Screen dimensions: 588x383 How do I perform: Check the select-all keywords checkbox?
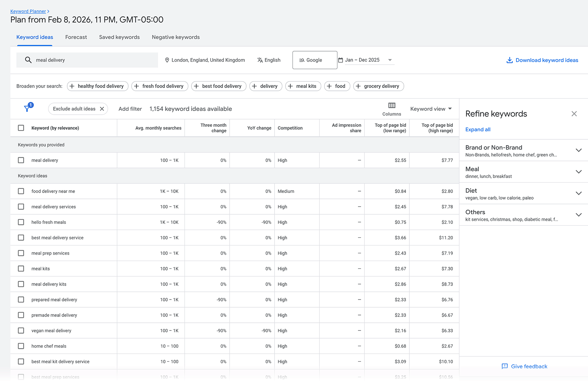coord(21,128)
